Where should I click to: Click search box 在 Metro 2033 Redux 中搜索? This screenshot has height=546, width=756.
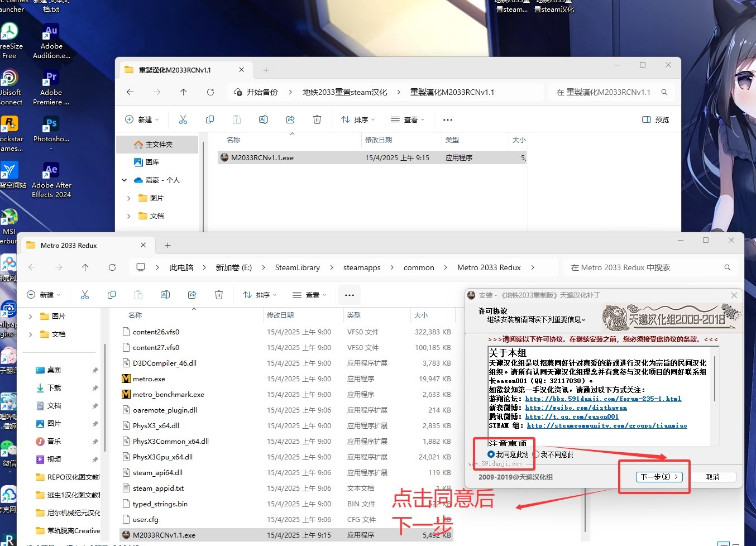(x=650, y=267)
